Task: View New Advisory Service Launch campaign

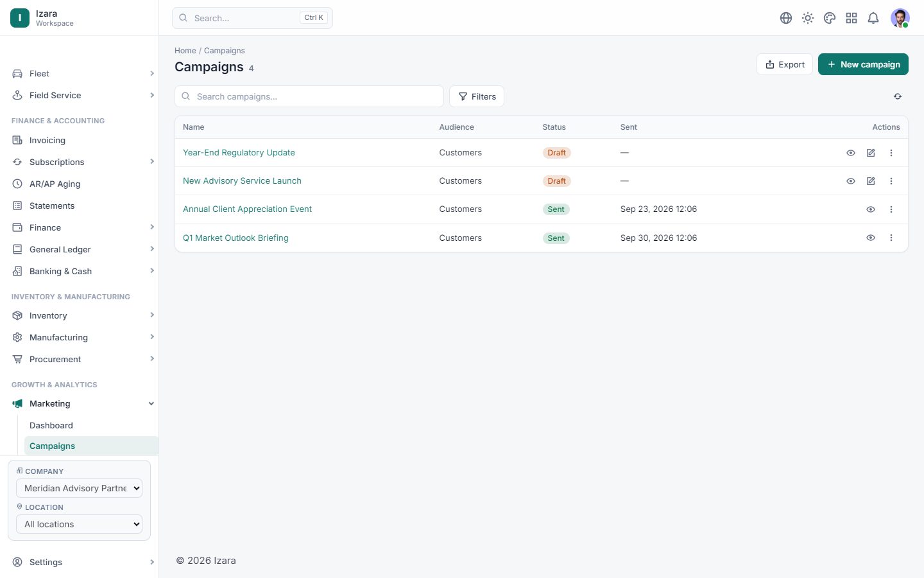Action: click(x=851, y=181)
